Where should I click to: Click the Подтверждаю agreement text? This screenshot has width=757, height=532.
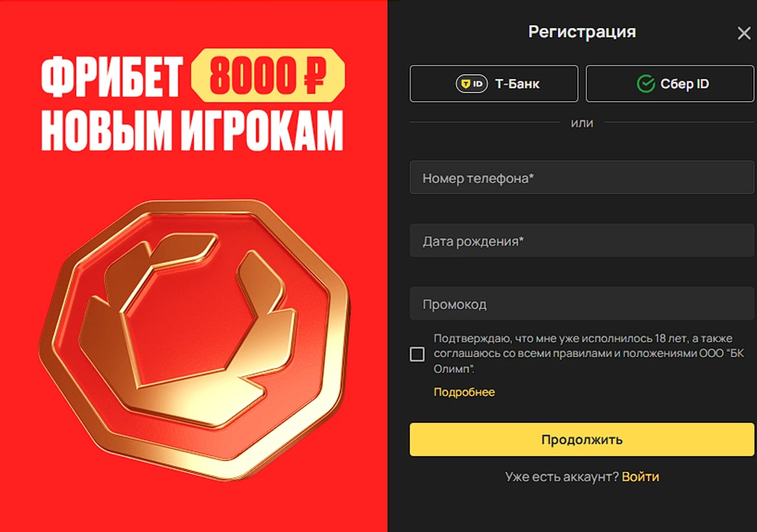click(x=589, y=354)
